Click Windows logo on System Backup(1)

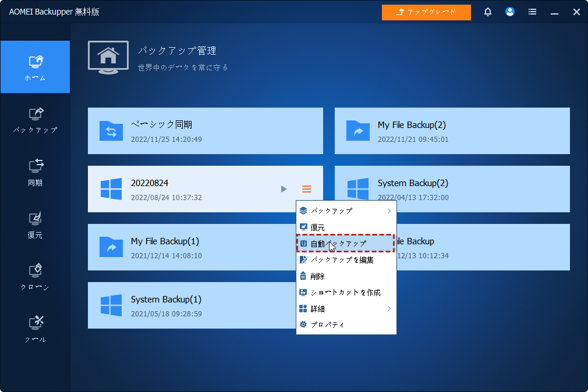[x=111, y=305]
